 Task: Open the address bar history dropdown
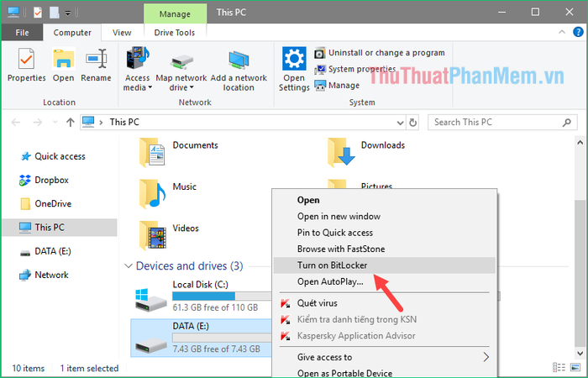pyautogui.click(x=400, y=123)
